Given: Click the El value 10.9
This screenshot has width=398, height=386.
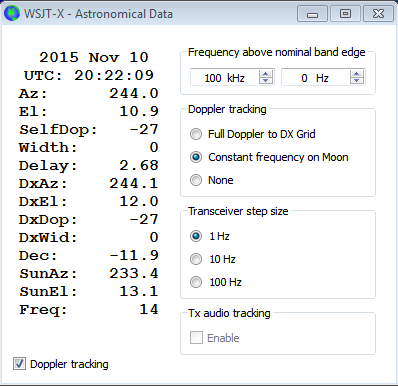Looking at the screenshot, I should [x=139, y=111].
